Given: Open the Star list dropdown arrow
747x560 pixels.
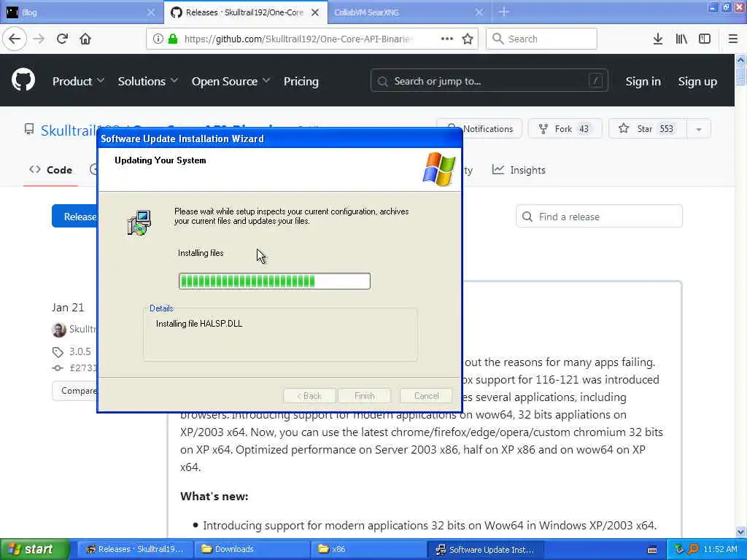Looking at the screenshot, I should [698, 129].
